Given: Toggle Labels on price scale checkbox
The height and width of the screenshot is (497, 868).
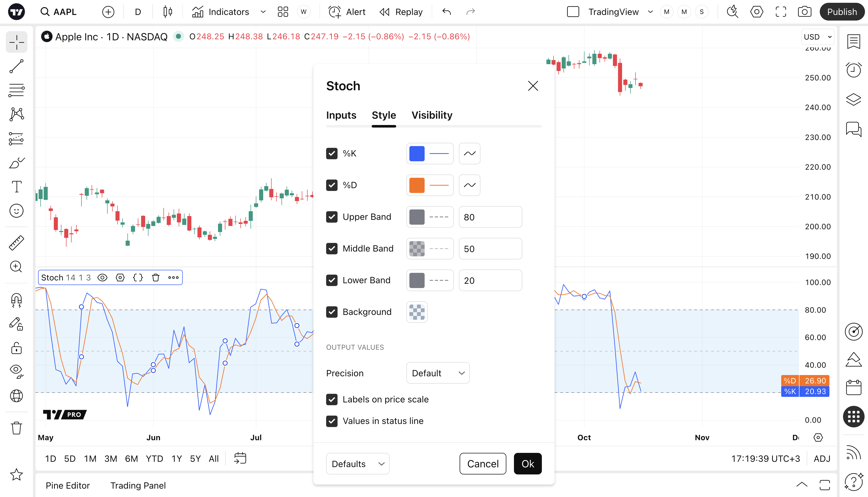Looking at the screenshot, I should point(332,399).
